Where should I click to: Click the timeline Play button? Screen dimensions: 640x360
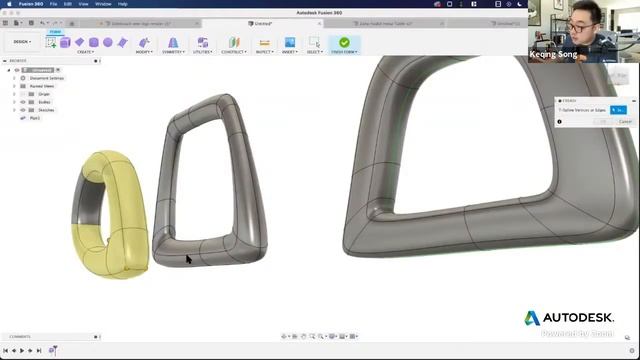(22, 351)
